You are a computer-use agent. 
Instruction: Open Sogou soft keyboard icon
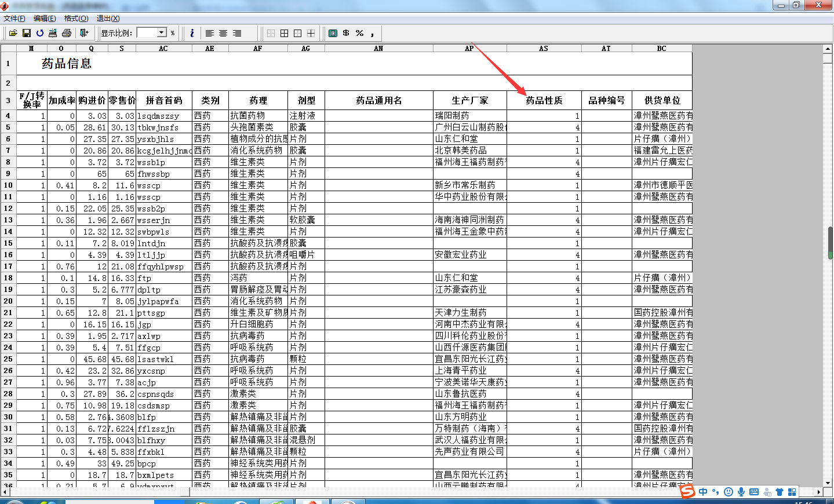[754, 492]
